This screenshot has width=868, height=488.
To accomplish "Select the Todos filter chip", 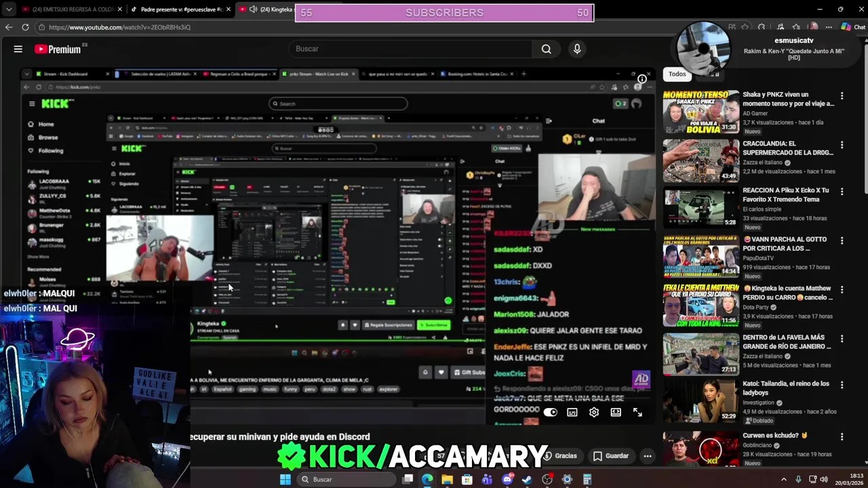I will click(x=677, y=74).
